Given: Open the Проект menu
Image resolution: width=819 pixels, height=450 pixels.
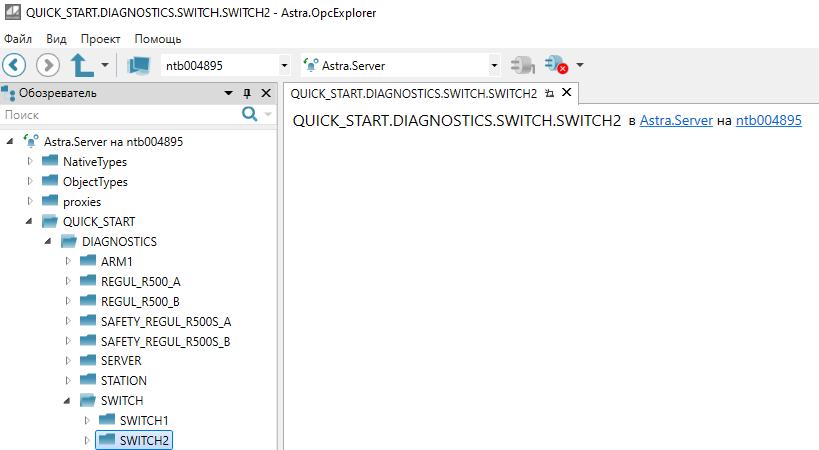Looking at the screenshot, I should [x=100, y=39].
